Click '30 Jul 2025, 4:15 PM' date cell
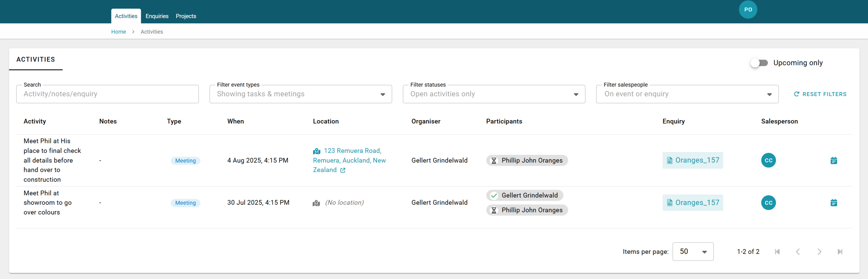The image size is (868, 279). tap(258, 203)
